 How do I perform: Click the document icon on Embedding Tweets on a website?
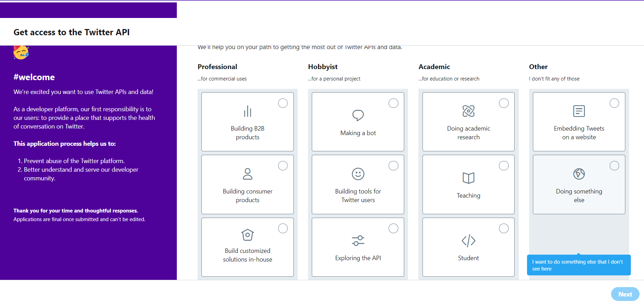579,111
